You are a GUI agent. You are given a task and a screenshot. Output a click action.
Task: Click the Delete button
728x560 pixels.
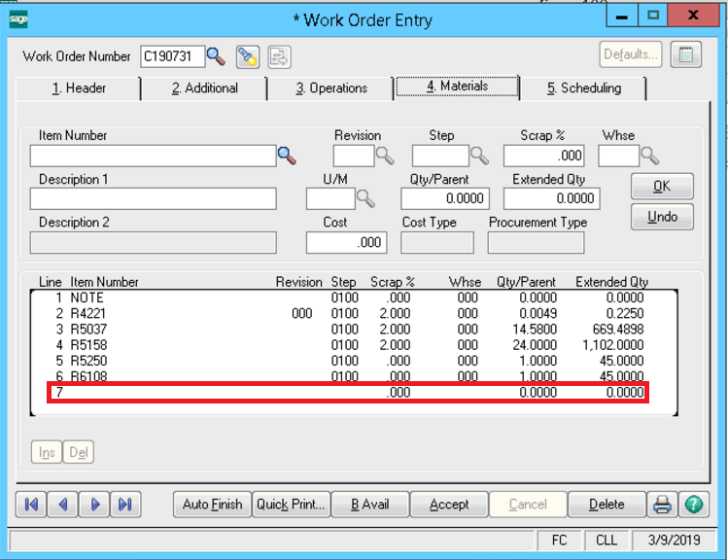[607, 505]
